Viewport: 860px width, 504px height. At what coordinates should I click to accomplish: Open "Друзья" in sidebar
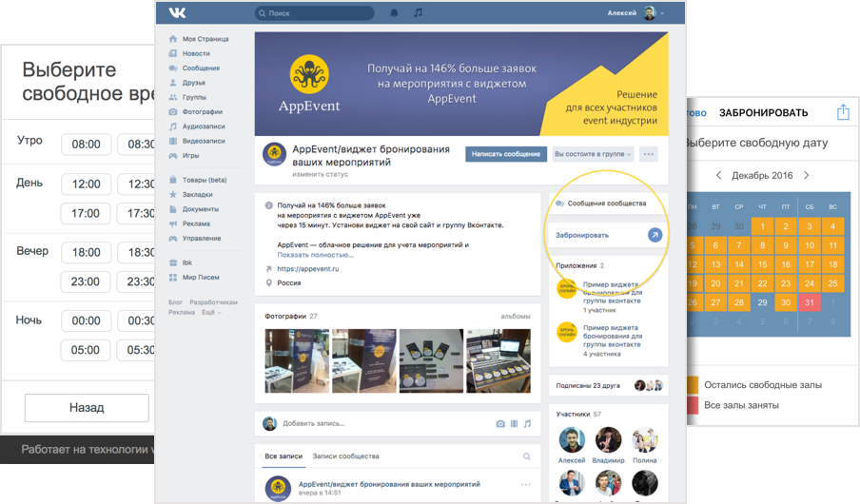point(194,83)
